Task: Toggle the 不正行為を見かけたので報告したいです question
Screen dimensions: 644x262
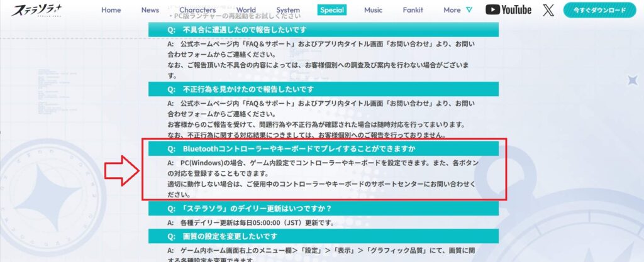Action: coord(323,89)
